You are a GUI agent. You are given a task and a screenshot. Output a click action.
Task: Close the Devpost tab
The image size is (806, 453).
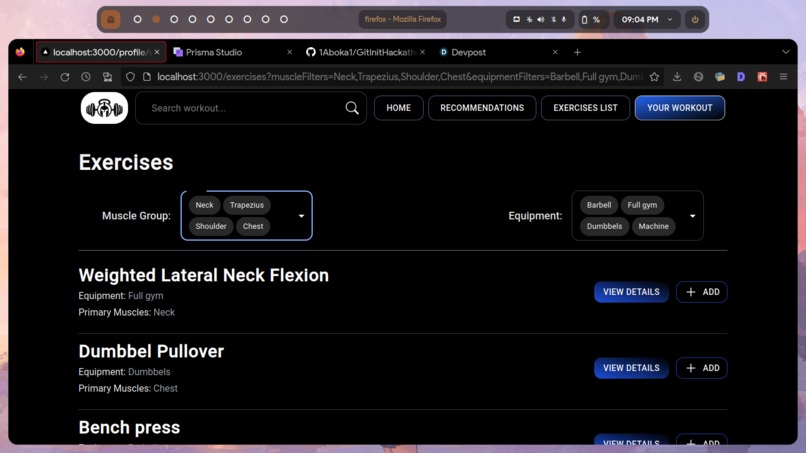pyautogui.click(x=555, y=52)
